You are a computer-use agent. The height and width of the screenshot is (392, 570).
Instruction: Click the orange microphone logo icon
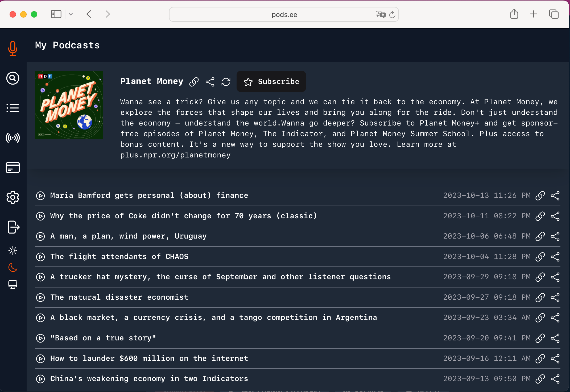[x=13, y=48]
